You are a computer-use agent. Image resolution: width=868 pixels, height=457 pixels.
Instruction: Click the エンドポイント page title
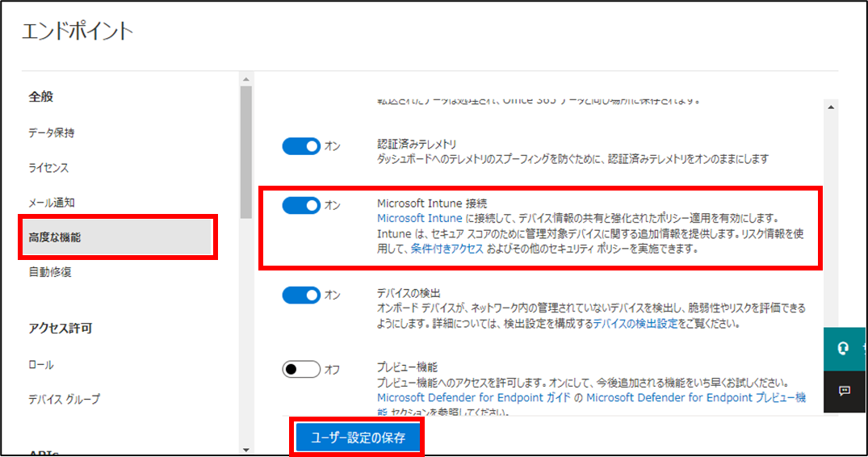78,31
